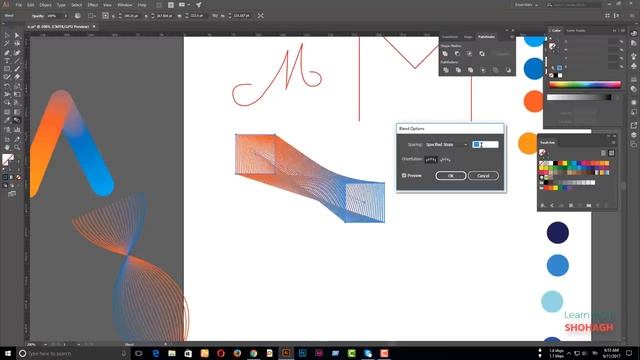The height and width of the screenshot is (360, 640).
Task: Choose Align to Page orientation icon
Action: [x=431, y=160]
